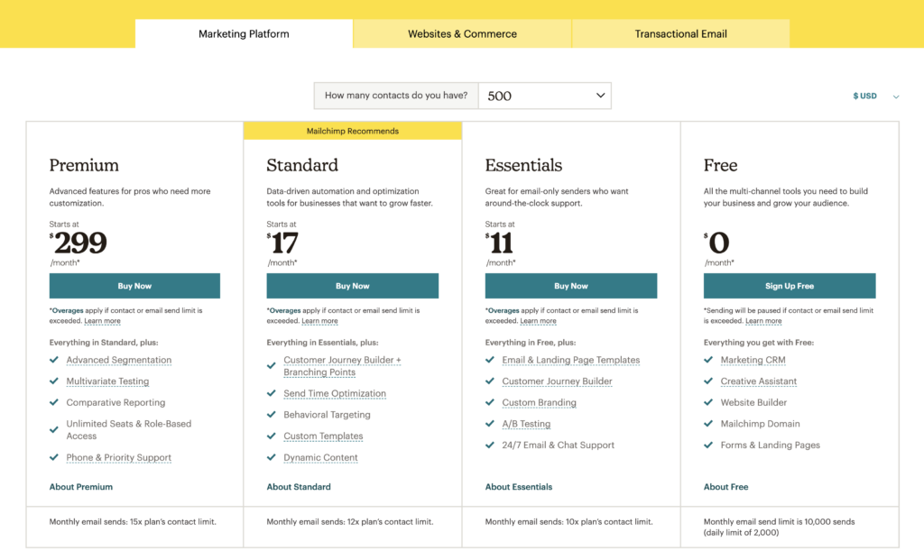Open the Send Time Optimization link
Image resolution: width=924 pixels, height=560 pixels.
[335, 393]
